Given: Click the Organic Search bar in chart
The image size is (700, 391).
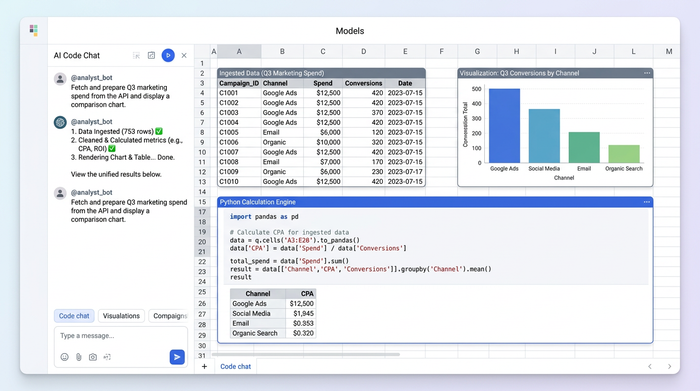Looking at the screenshot, I should coord(624,154).
